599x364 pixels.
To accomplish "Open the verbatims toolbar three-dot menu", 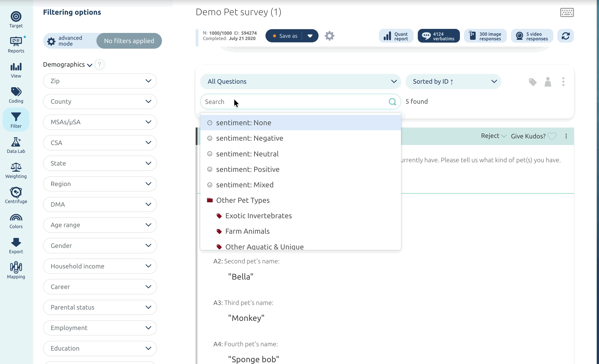I will coord(563,82).
